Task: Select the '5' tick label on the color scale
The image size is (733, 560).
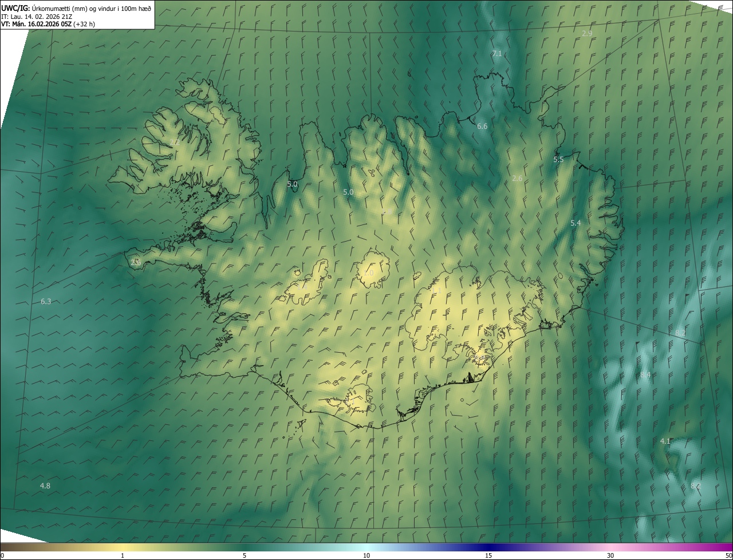Action: coord(245,555)
